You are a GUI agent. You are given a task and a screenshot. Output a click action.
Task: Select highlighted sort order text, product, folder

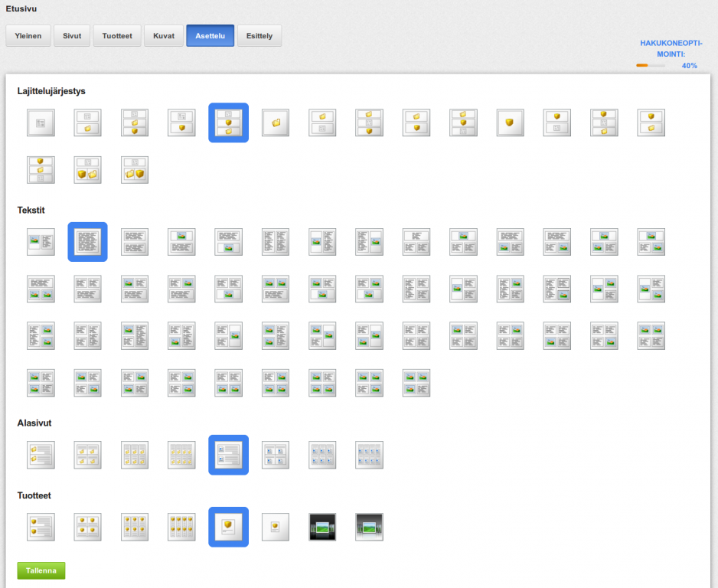[229, 122]
